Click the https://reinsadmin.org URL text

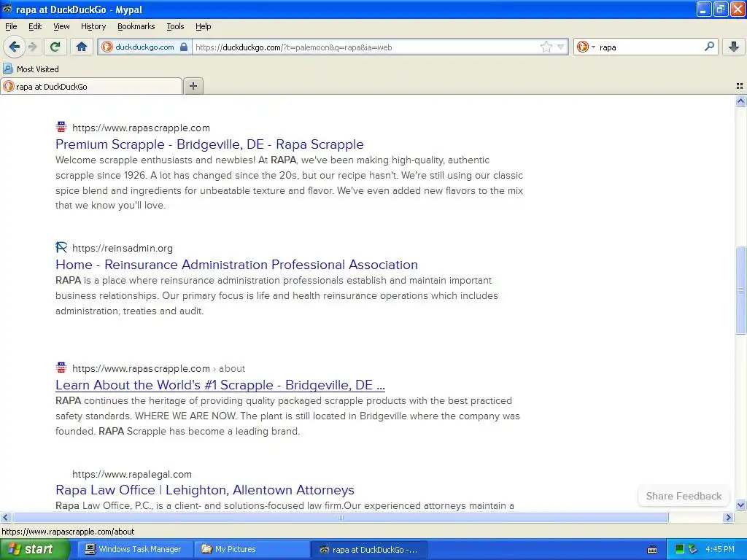[123, 248]
